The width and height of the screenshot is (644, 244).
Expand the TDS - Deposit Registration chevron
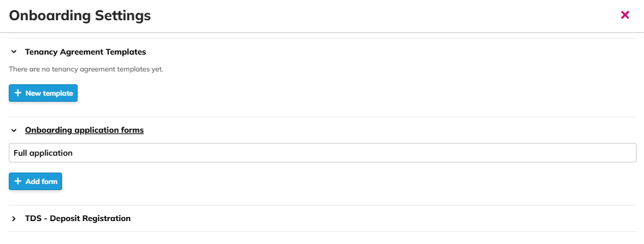tap(14, 218)
